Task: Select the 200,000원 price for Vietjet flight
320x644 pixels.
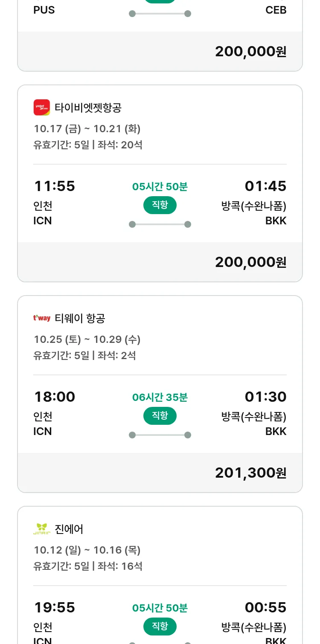Action: click(250, 262)
